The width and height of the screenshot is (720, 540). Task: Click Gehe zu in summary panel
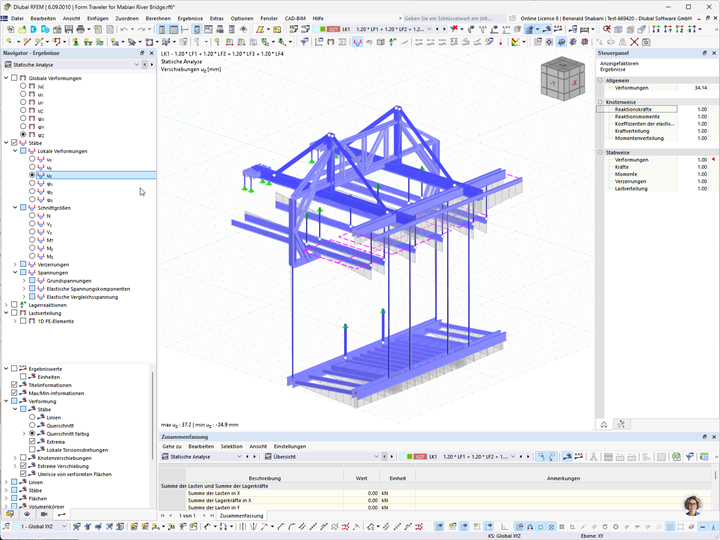click(172, 446)
